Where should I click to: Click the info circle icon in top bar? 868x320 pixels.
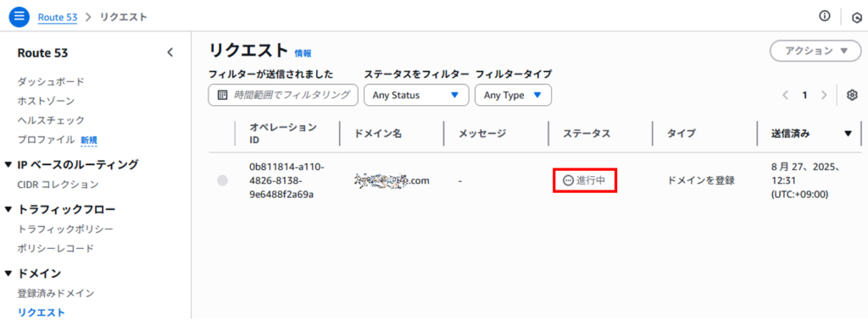tap(825, 16)
